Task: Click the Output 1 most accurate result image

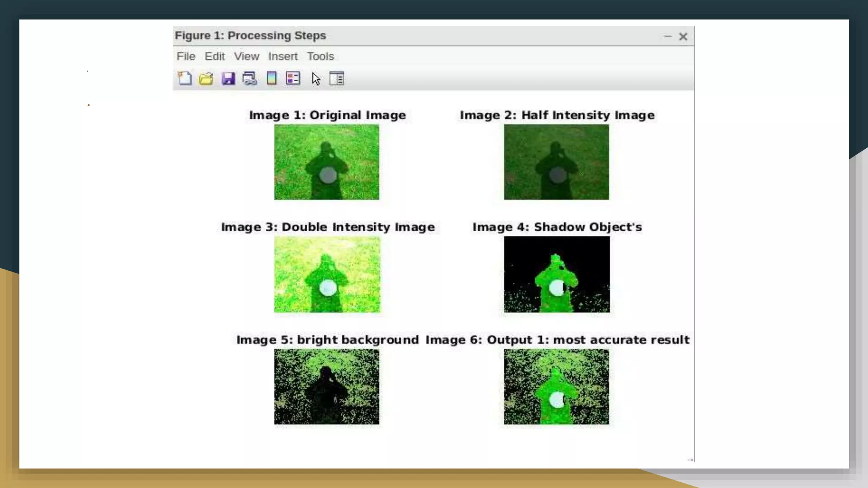Action: [556, 386]
